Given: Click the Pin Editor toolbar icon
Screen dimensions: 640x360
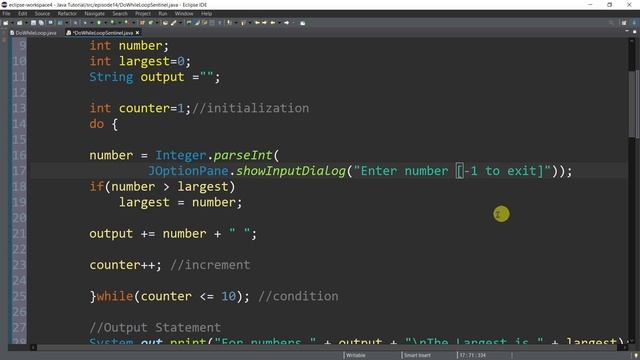Looking at the screenshot, I should pos(302,23).
